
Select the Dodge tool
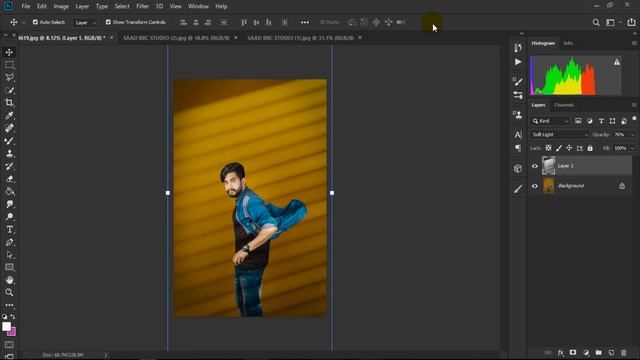(x=9, y=217)
